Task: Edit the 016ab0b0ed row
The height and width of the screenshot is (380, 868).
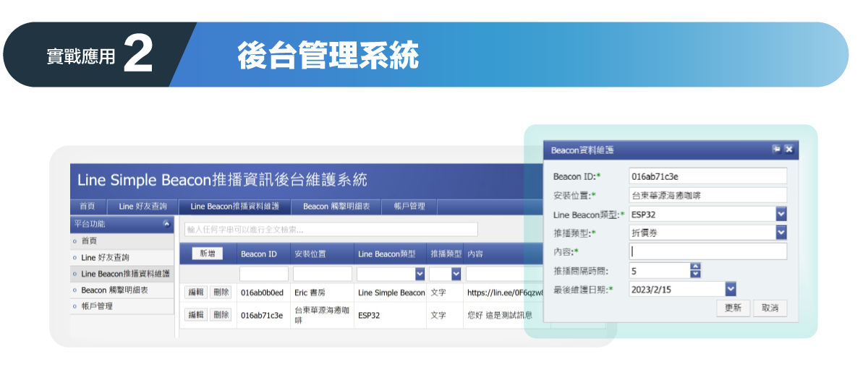Action: [x=196, y=293]
